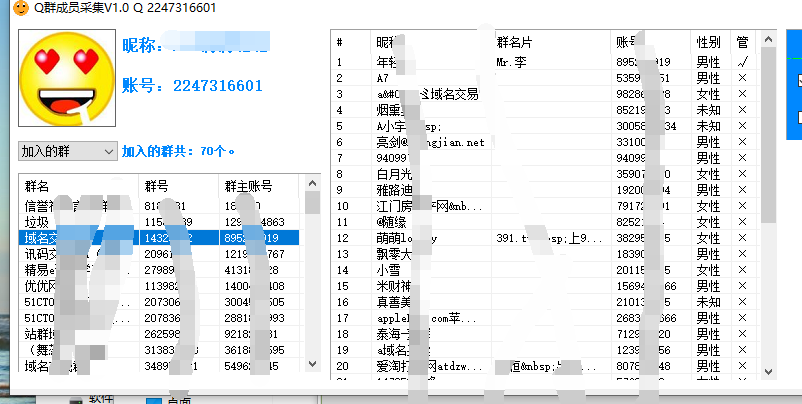Select member 白月光 nickname
The image size is (802, 404).
[x=394, y=174]
